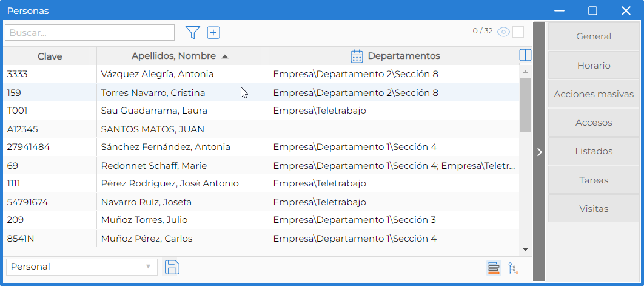The image size is (644, 286).
Task: Click clave A12345 cell
Action: tap(50, 129)
